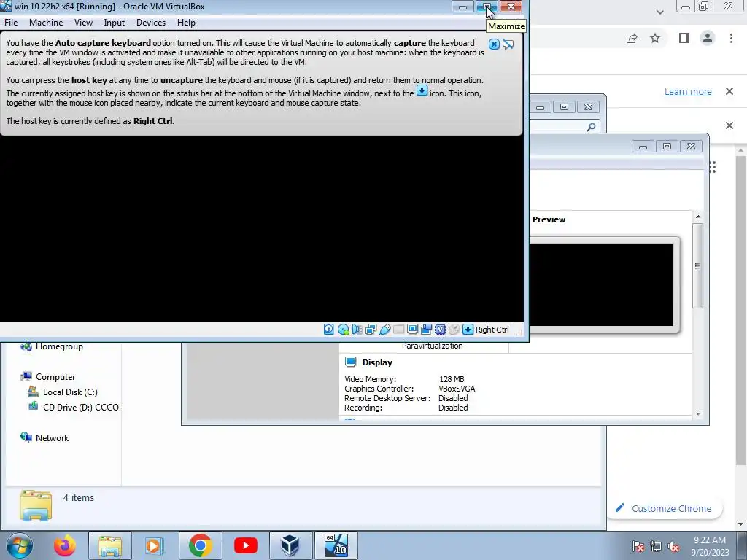Click the VM Preview thumbnail in VirtualBox Manager

pos(601,285)
